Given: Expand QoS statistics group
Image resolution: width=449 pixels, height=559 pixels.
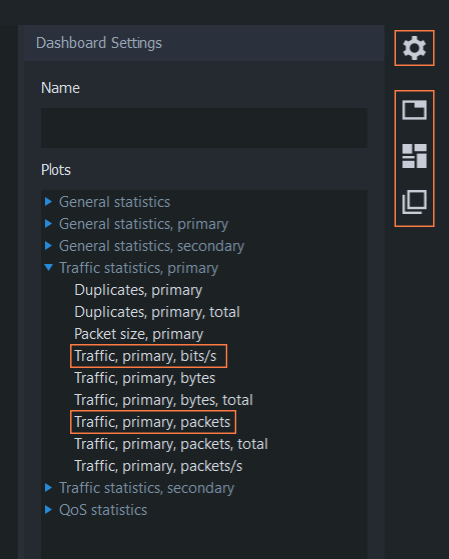Looking at the screenshot, I should click(49, 510).
